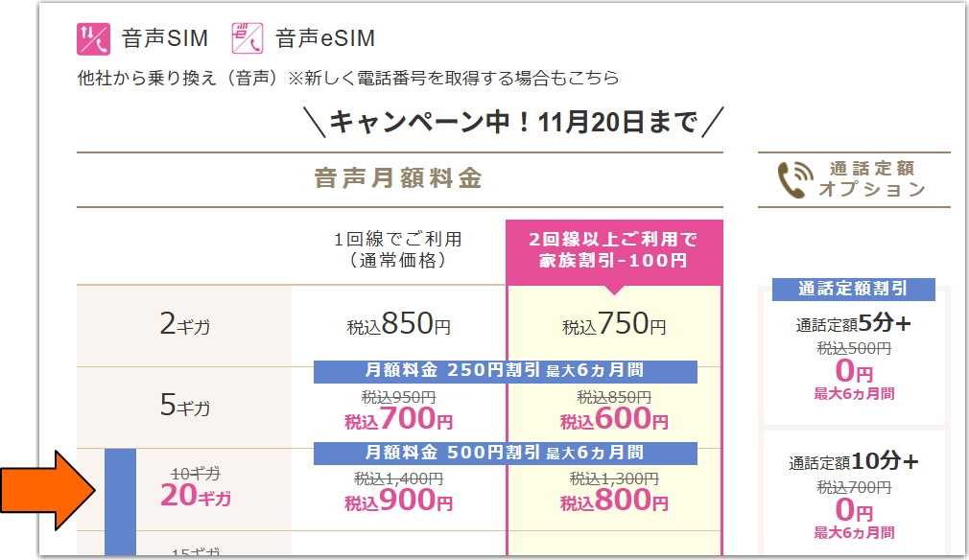Viewport: 969px width, 560px height.
Task: Click the 月額料金 500円割引 banner
Action: (506, 453)
